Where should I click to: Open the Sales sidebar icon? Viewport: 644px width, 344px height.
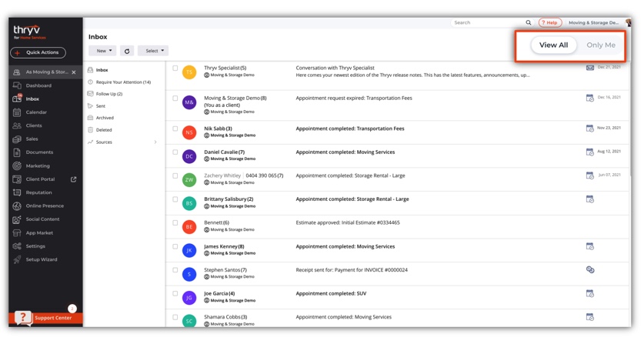pos(17,139)
